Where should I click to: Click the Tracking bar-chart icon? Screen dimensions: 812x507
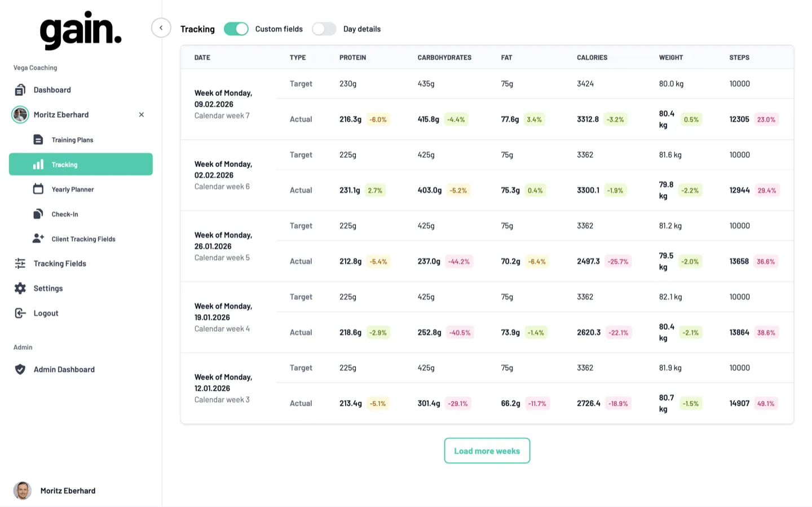[x=37, y=164]
